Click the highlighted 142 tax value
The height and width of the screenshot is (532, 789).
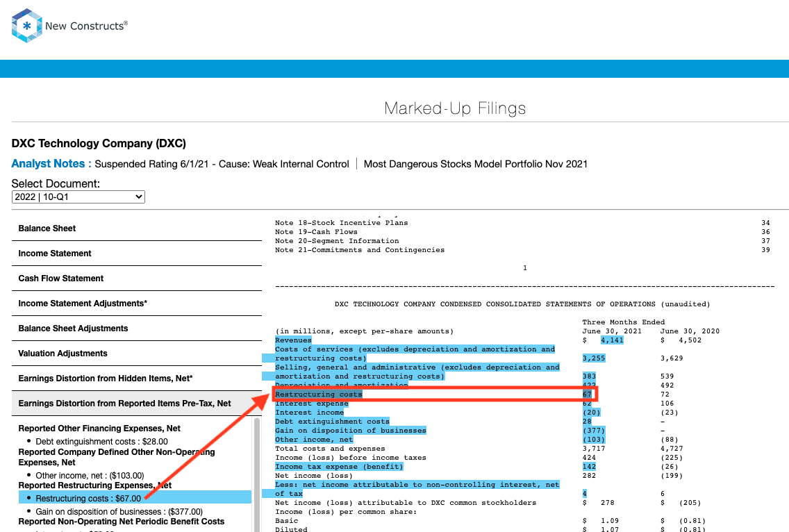click(589, 467)
